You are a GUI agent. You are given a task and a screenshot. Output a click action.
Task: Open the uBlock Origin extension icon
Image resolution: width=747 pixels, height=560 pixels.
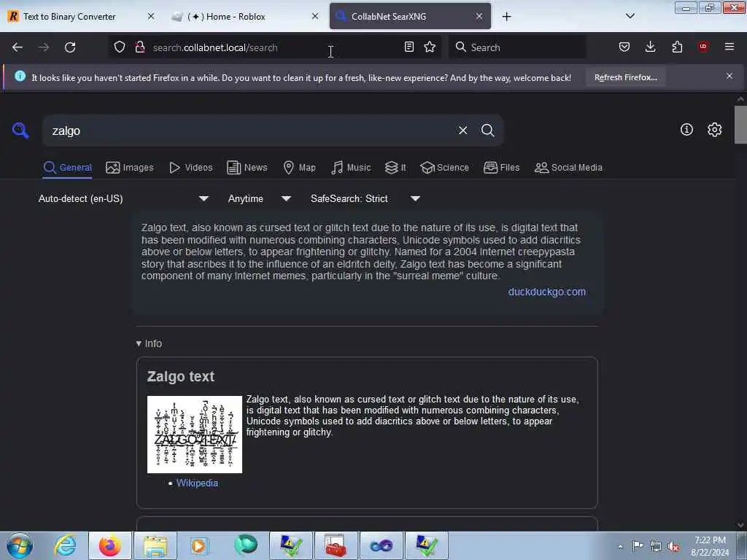[x=703, y=47]
